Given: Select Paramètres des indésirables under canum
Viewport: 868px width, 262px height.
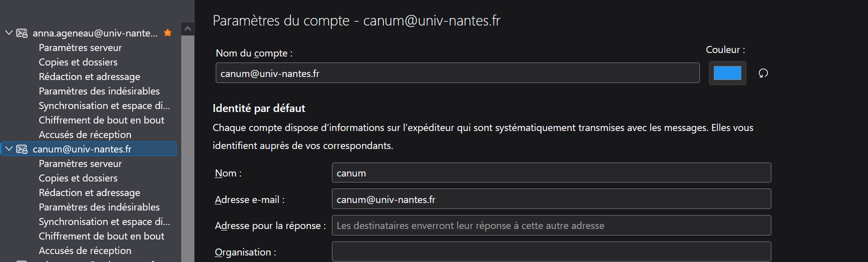Looking at the screenshot, I should pos(99,207).
